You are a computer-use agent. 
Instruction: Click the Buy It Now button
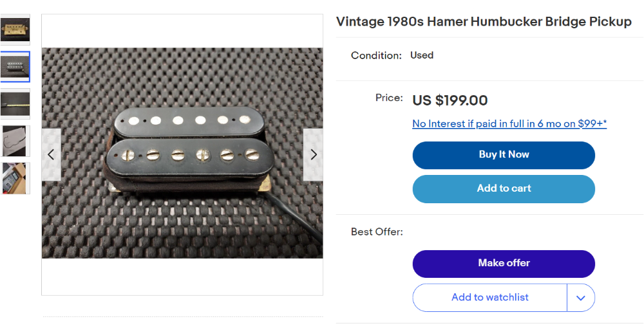[504, 155]
